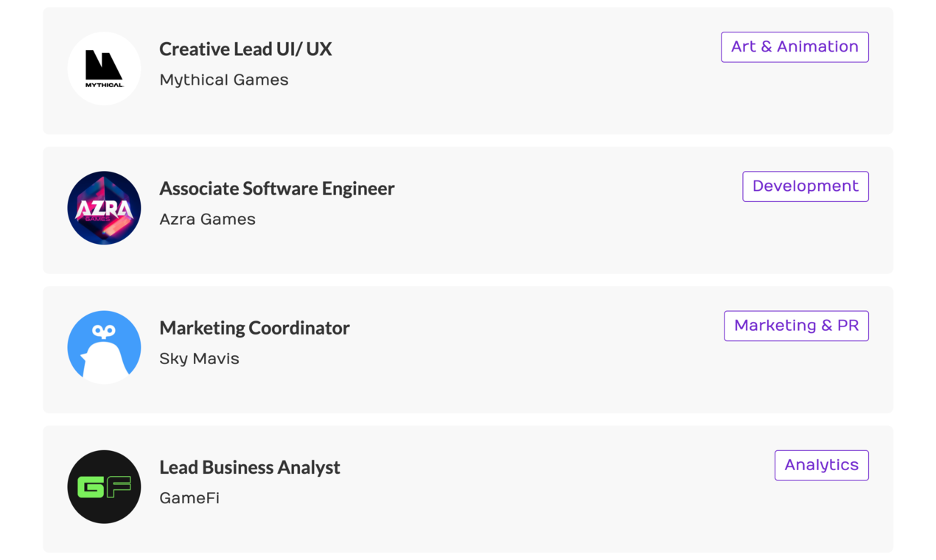
Task: Click the GameFi GF logo icon
Action: (104, 486)
